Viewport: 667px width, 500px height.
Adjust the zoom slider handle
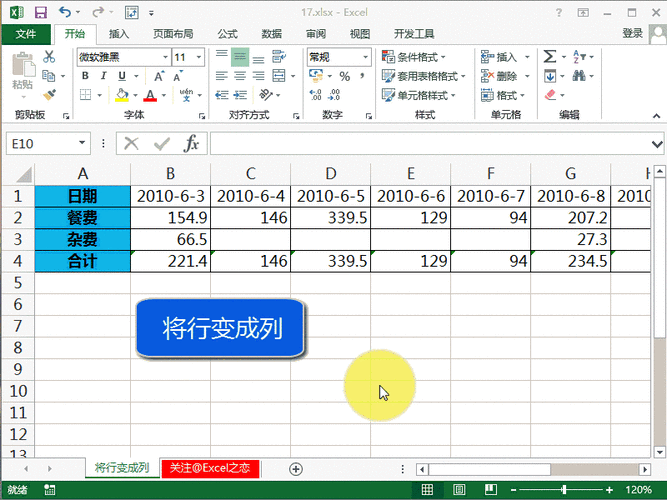(564, 490)
